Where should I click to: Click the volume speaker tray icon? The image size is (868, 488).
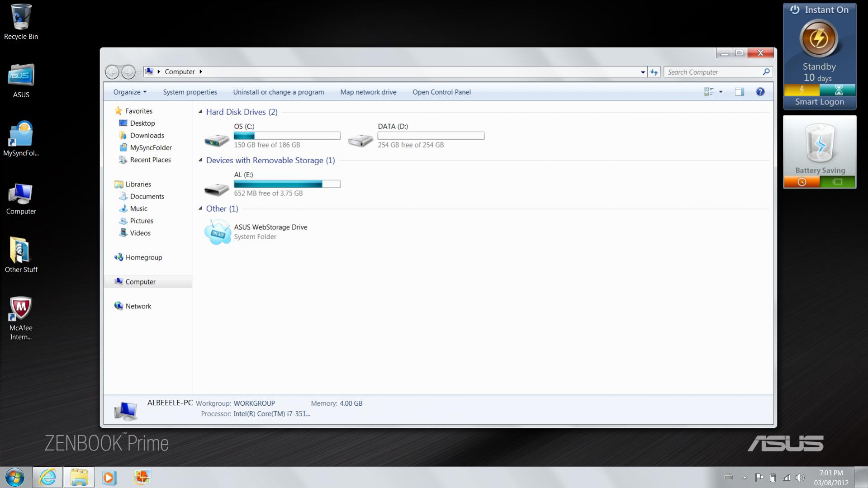[x=800, y=478]
